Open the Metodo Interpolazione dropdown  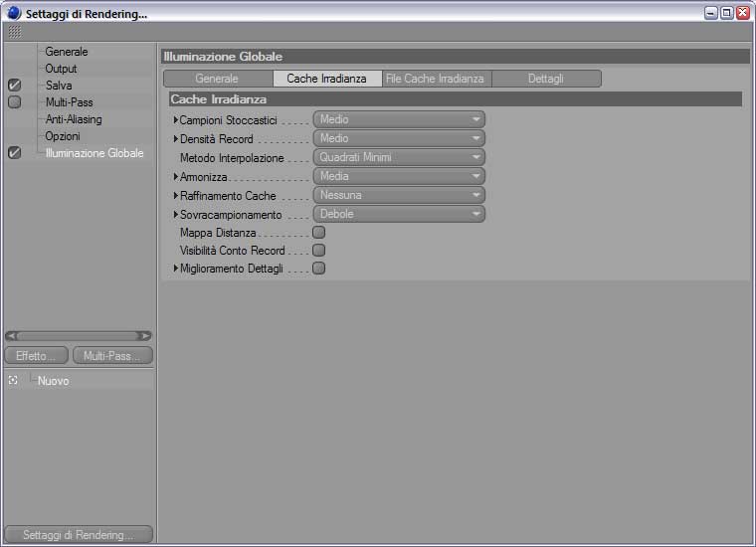[399, 157]
